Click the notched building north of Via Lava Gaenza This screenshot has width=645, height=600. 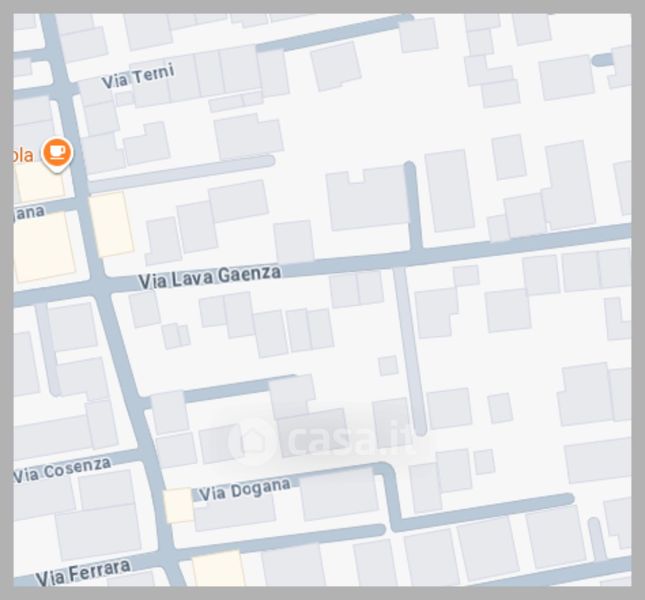point(368,199)
